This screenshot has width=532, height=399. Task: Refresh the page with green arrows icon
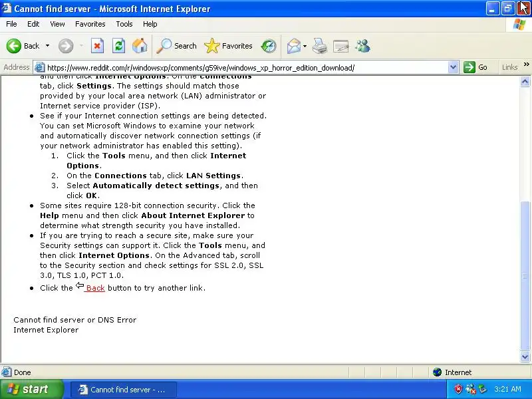(119, 46)
